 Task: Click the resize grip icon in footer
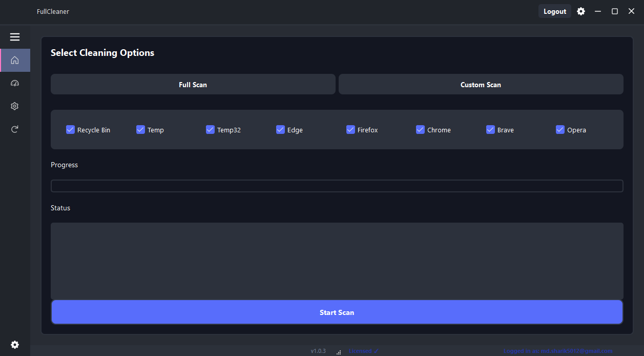339,352
